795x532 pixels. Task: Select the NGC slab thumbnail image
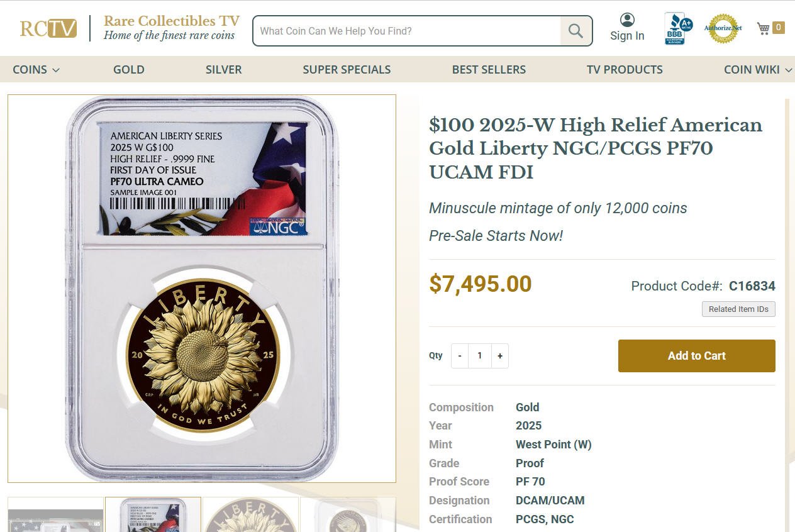tap(153, 514)
